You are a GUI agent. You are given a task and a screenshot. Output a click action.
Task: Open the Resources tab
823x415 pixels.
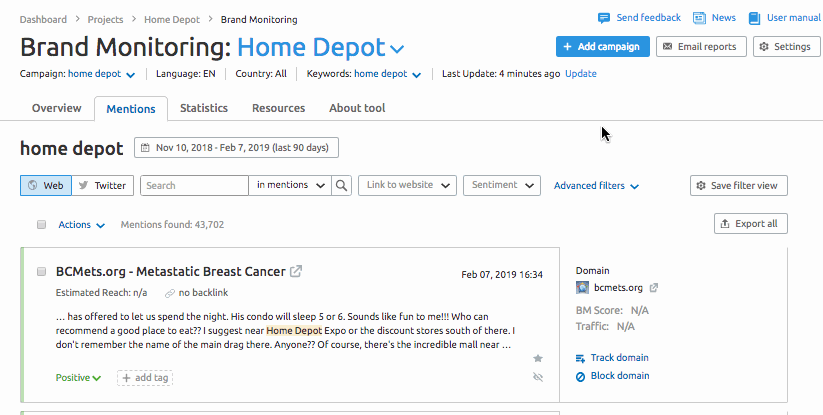pos(278,108)
